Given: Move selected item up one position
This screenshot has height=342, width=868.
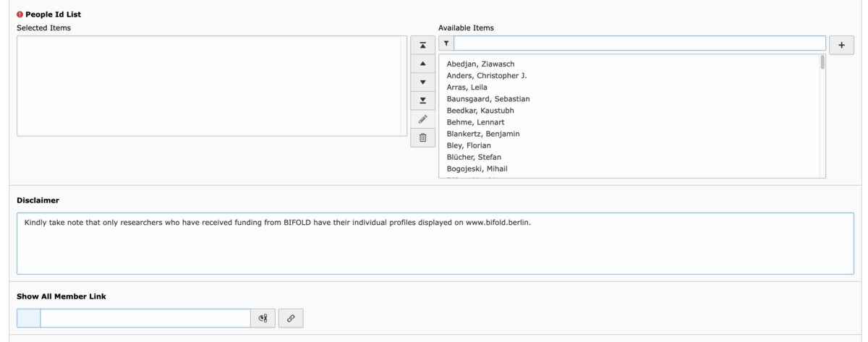Looking at the screenshot, I should [422, 64].
